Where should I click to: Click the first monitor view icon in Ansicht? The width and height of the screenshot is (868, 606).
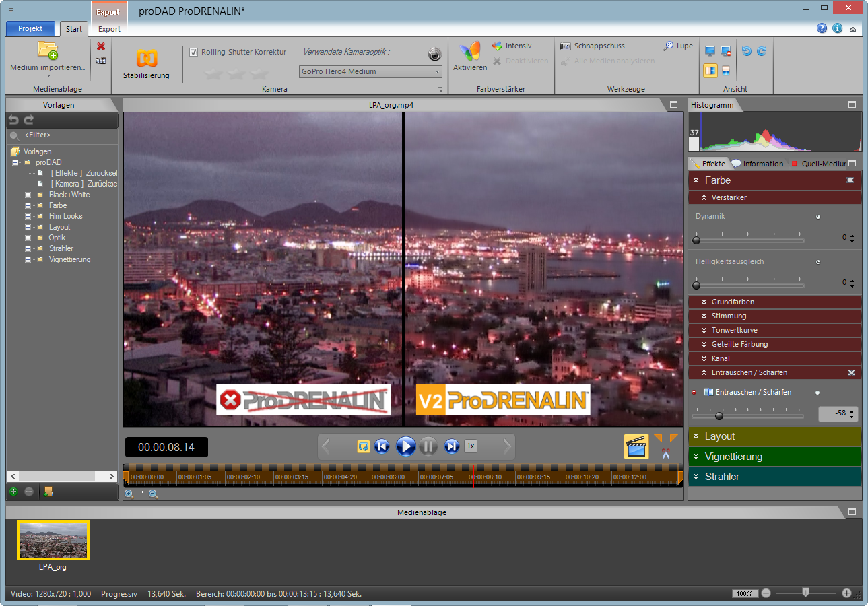(x=710, y=51)
